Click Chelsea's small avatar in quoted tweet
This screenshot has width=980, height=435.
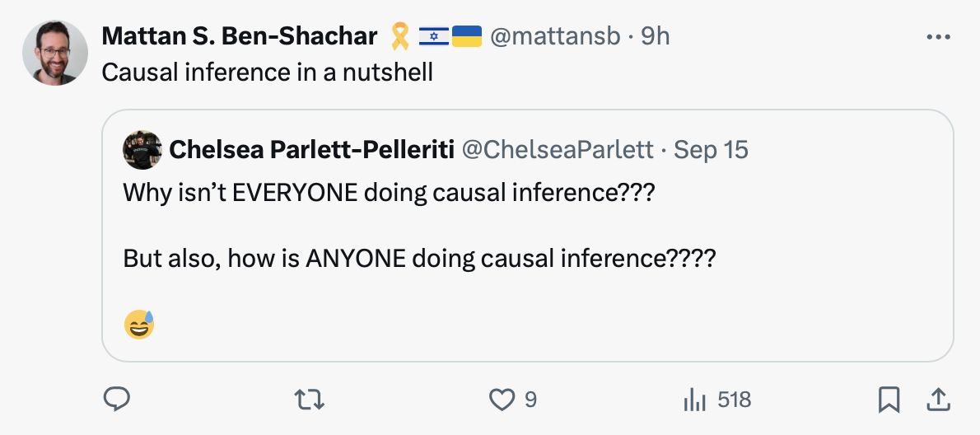click(x=142, y=149)
